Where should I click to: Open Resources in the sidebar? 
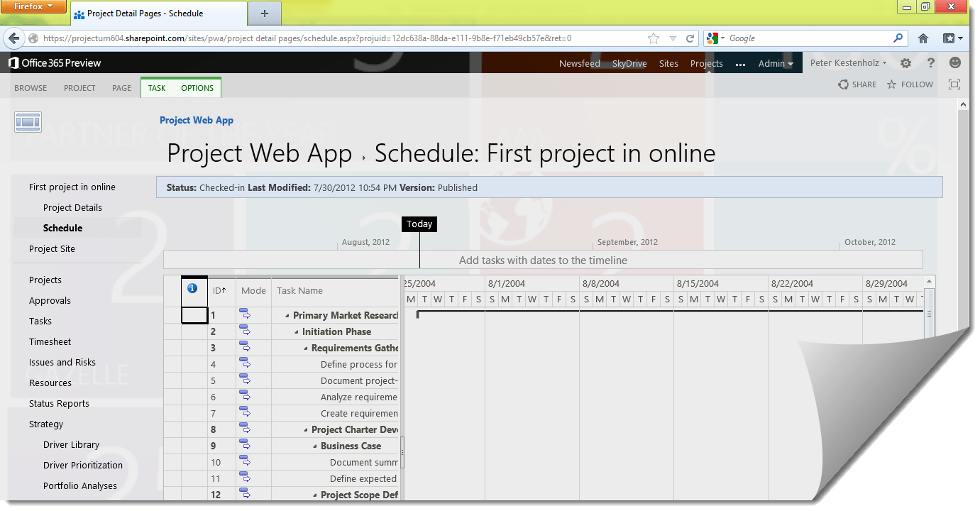pyautogui.click(x=50, y=383)
